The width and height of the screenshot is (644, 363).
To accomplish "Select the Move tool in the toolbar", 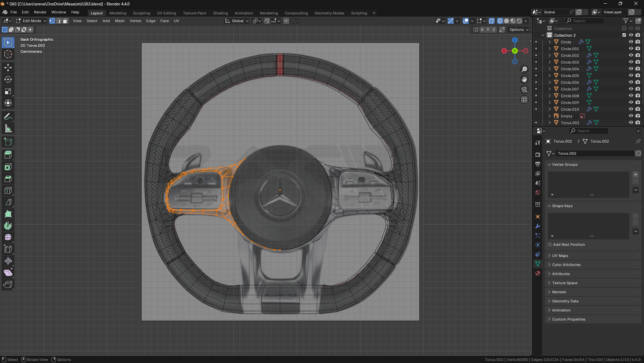I will [8, 68].
